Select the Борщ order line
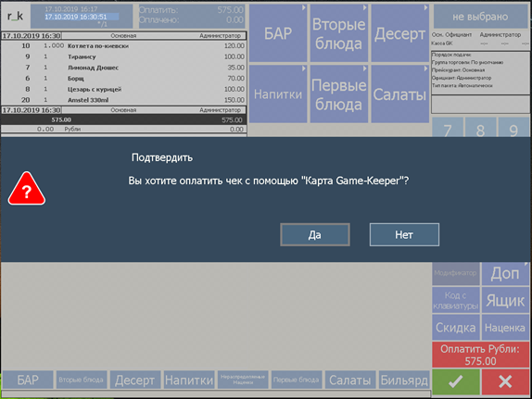532x399 pixels. [x=123, y=79]
